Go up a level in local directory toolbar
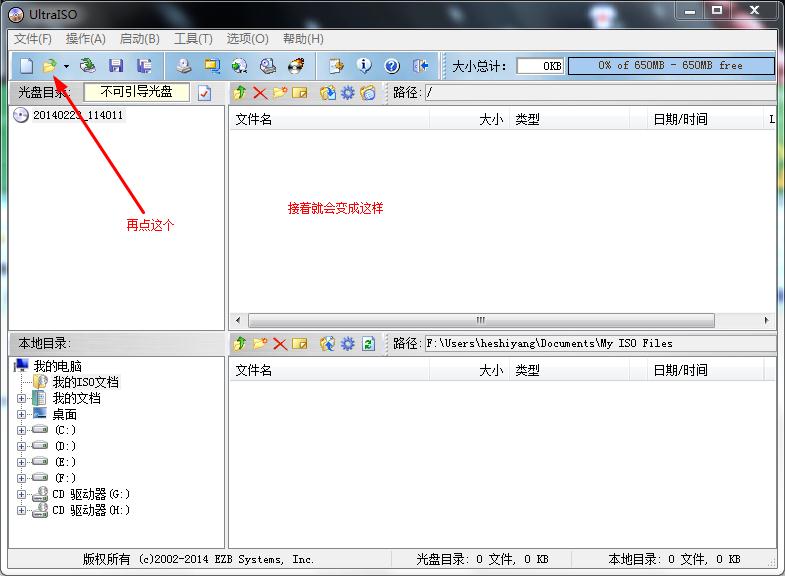785x576 pixels. point(240,343)
